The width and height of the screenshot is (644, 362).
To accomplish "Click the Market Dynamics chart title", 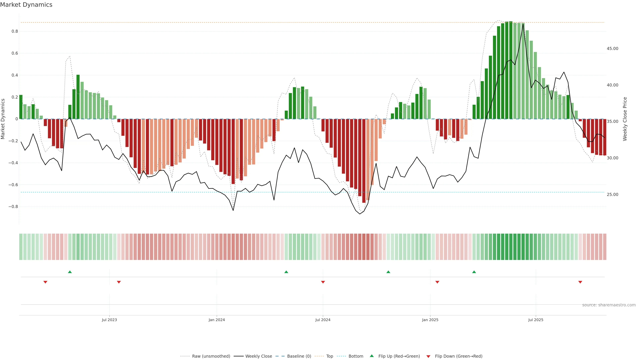I will pos(26,5).
